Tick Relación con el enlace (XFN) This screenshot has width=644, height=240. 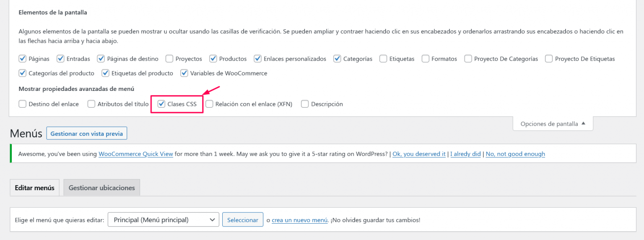tap(209, 104)
